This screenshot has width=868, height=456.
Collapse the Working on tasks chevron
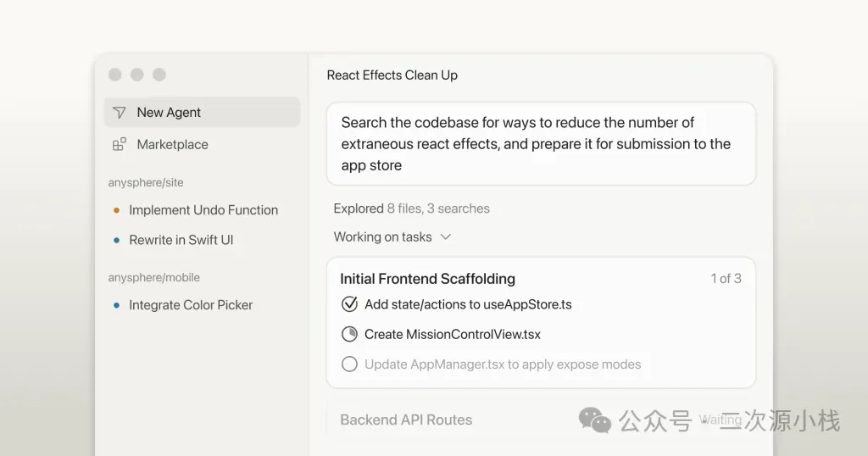click(x=446, y=237)
